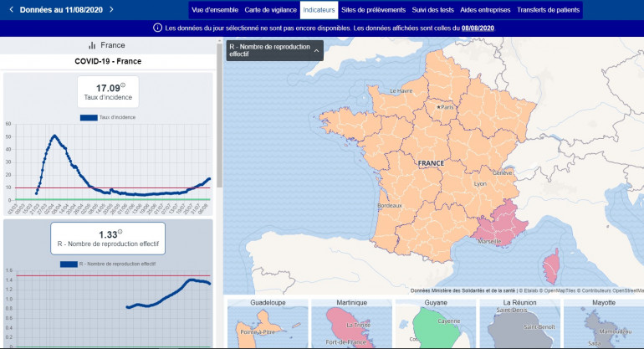Go to next date with right arrow

(x=111, y=10)
